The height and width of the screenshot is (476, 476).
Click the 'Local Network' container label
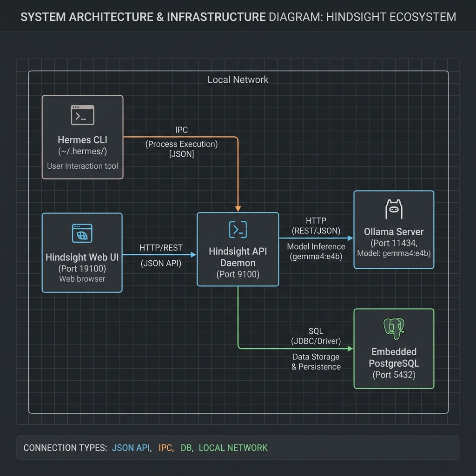pyautogui.click(x=238, y=79)
